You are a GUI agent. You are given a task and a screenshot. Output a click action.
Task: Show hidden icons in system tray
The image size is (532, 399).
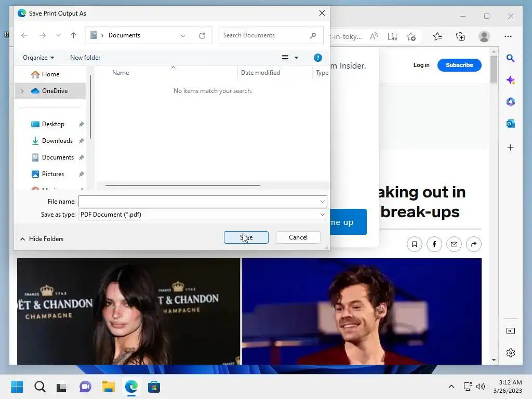tap(451, 387)
